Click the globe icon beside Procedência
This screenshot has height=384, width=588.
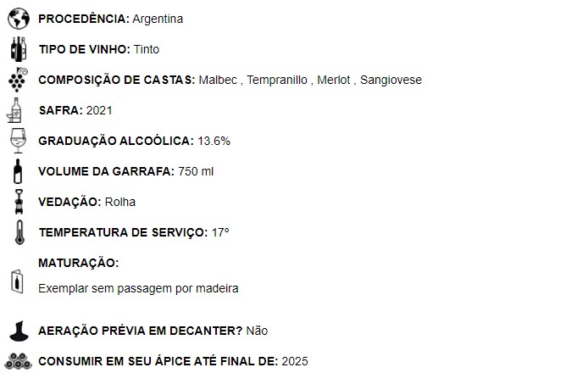(x=17, y=19)
